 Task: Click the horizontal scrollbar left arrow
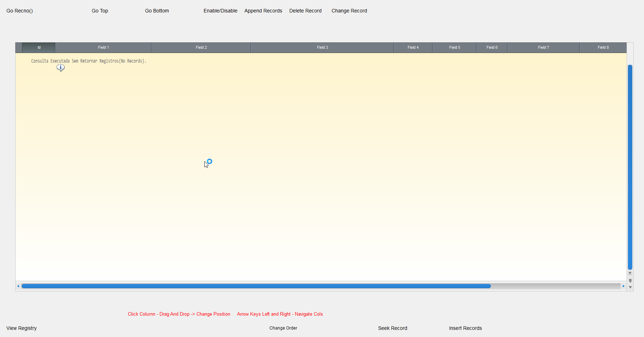[18, 286]
